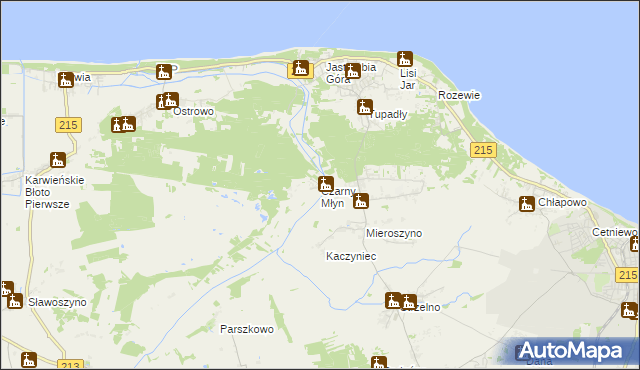Click the Rozewie place label
This screenshot has width=640, height=370.
[x=459, y=95]
